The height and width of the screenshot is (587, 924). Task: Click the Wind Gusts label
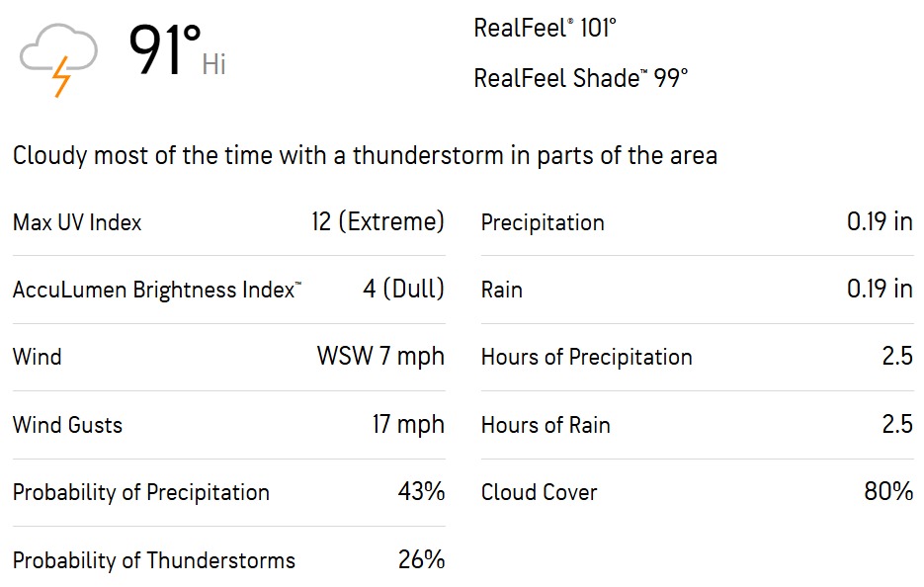(x=67, y=425)
